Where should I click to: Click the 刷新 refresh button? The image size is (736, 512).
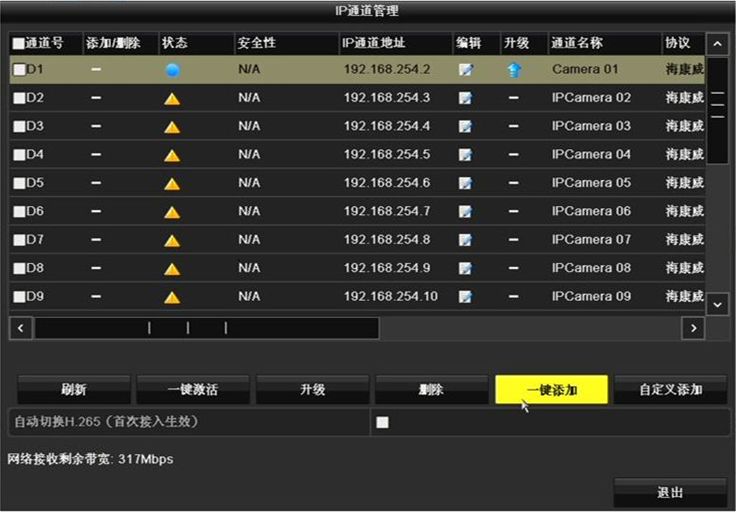tap(73, 389)
